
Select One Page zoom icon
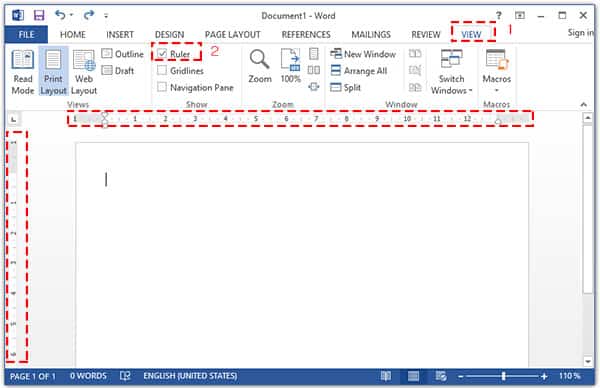pyautogui.click(x=314, y=54)
